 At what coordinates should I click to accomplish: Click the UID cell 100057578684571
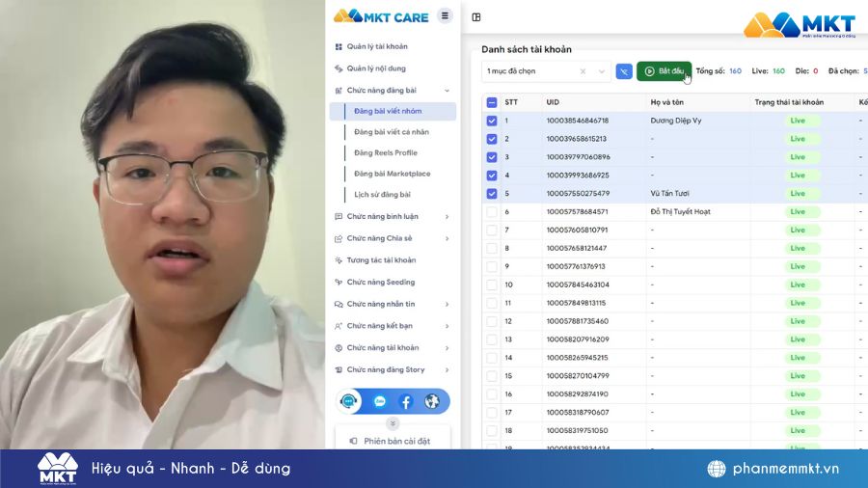click(577, 212)
